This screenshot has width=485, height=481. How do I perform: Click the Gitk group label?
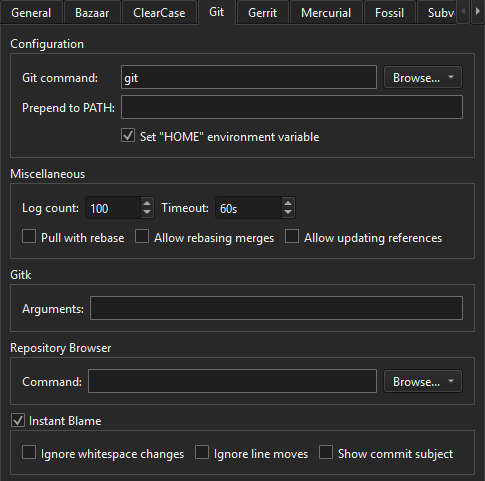point(21,275)
